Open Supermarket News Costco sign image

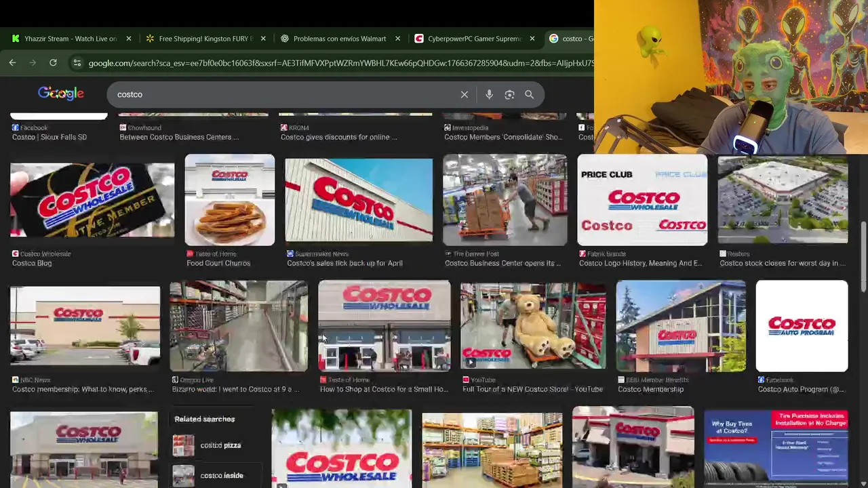(x=359, y=200)
